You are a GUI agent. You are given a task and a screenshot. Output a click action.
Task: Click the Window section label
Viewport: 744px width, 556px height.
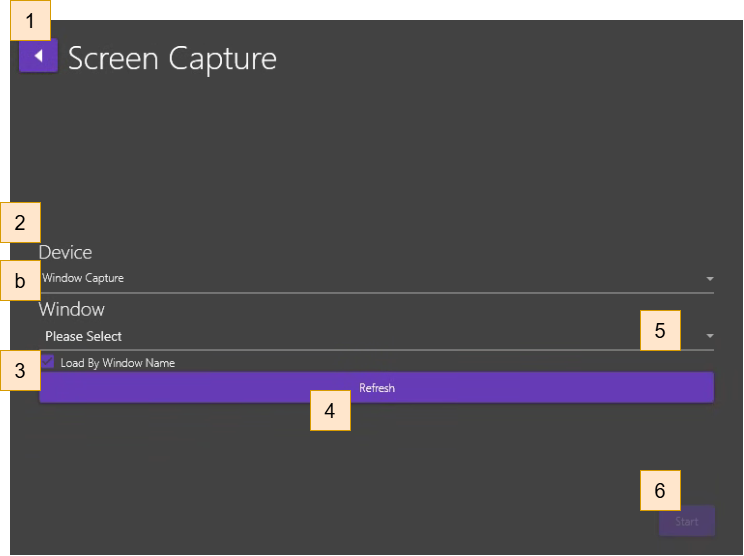point(72,309)
